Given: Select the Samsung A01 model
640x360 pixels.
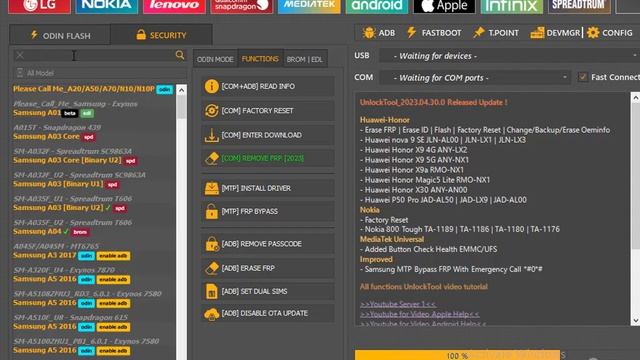Looking at the screenshot, I should pyautogui.click(x=53, y=113).
